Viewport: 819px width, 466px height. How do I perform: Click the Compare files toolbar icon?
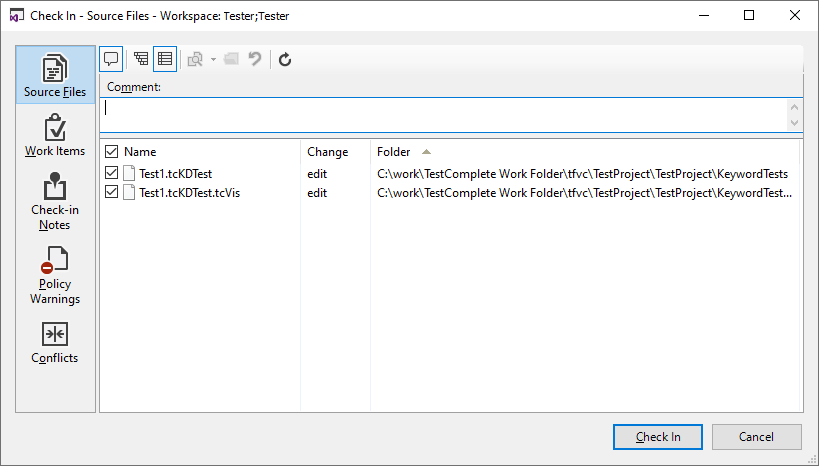tap(195, 59)
